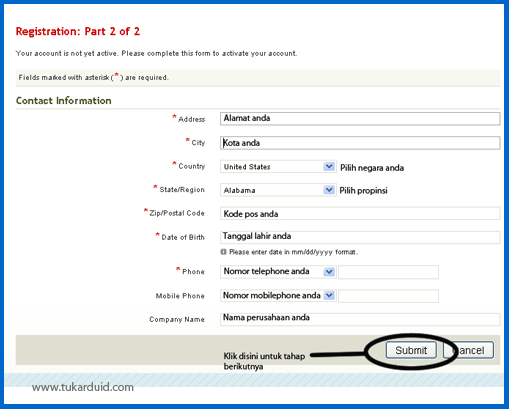Click the 'Zip/Postal Code' label
509x409 pixels.
coord(177,213)
